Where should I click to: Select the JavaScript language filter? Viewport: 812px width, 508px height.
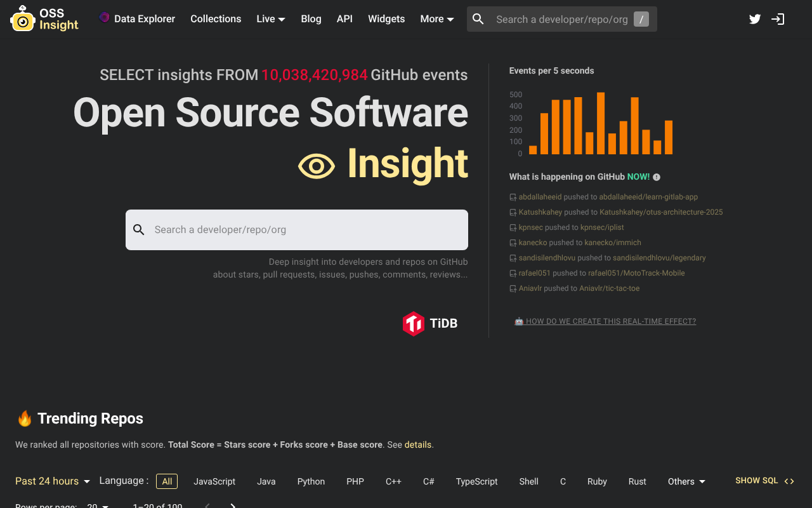[x=214, y=481]
